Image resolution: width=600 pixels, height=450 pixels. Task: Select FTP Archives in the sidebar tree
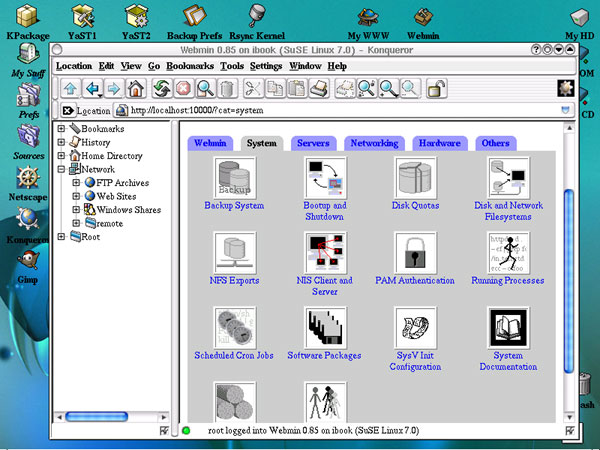coord(122,183)
